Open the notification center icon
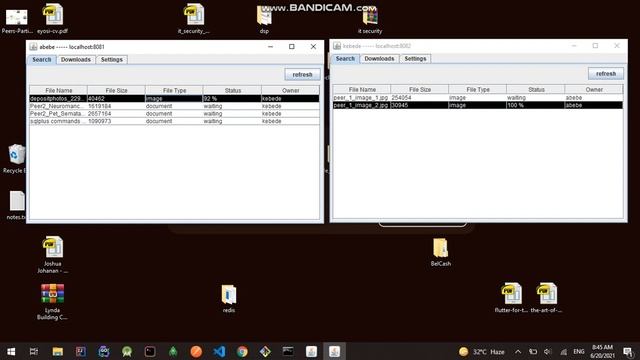The width and height of the screenshot is (640, 360). (x=628, y=351)
